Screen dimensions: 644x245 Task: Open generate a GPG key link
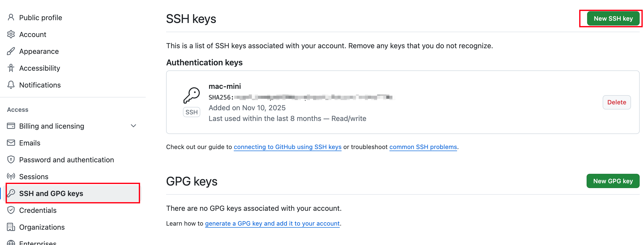click(x=272, y=223)
